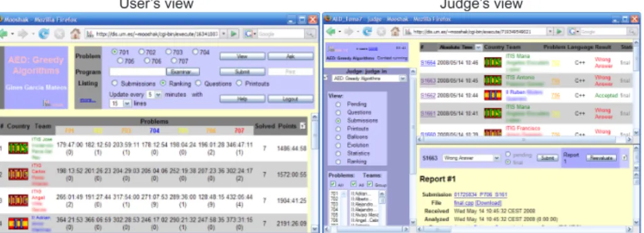This screenshot has height=233, width=644.
Task: Click Submit button in User's view
Action: pos(242,72)
